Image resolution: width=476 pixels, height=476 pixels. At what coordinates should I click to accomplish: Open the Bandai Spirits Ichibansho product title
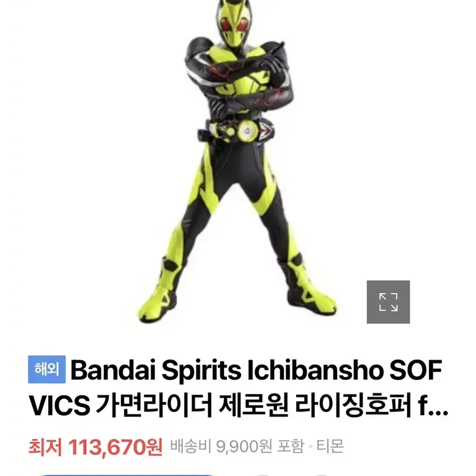tap(238, 387)
